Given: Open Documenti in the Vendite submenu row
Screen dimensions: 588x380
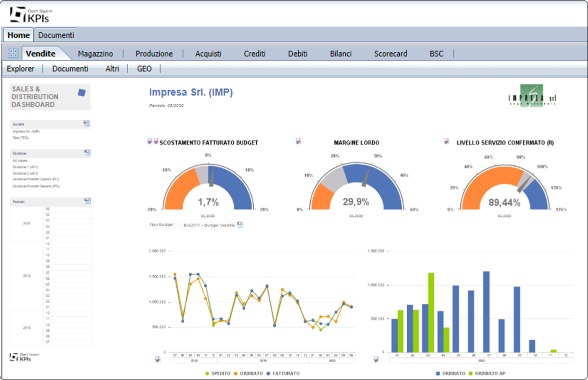Looking at the screenshot, I should point(70,68).
